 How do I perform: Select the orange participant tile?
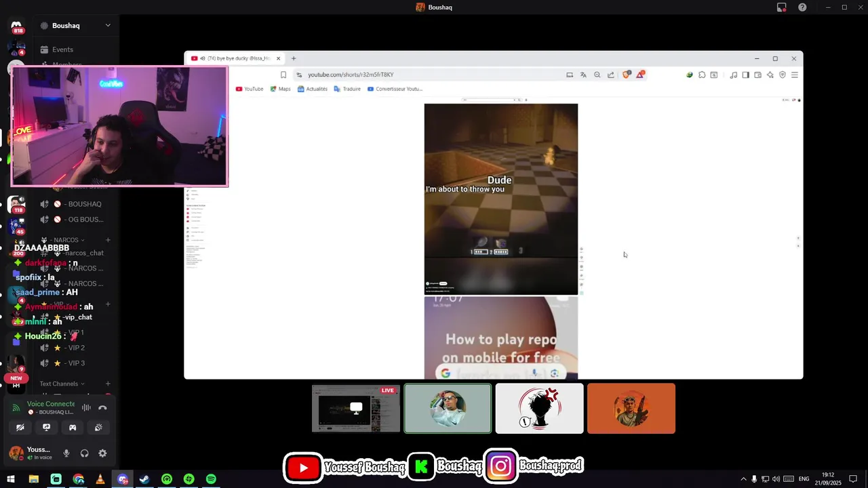click(631, 409)
